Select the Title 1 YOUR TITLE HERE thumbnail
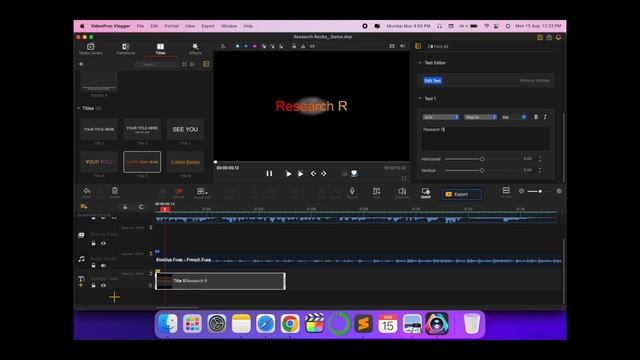The width and height of the screenshot is (640, 360). coord(99,129)
